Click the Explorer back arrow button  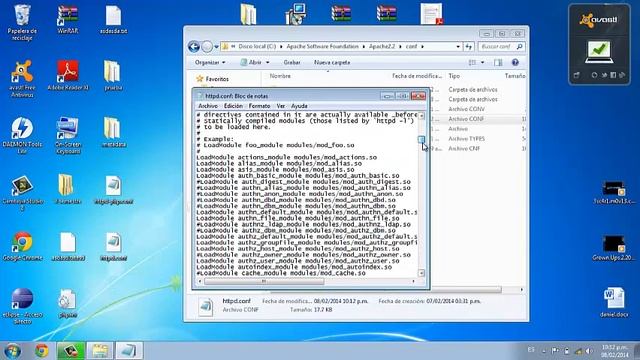click(194, 47)
